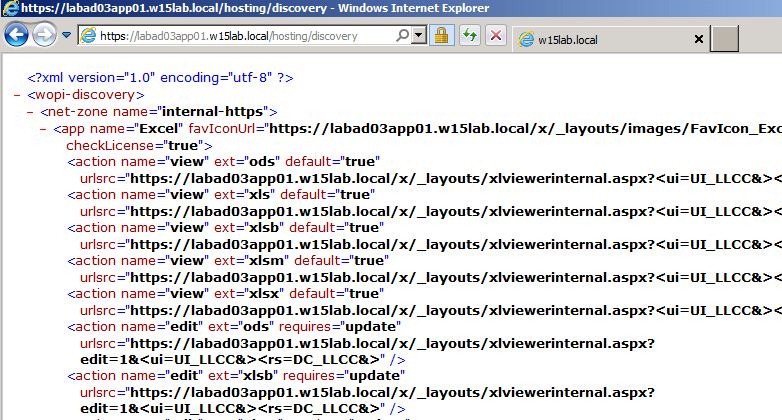Click the urlsrc line under ext xlsx view
The width and height of the screenshot is (782, 420).
[431, 310]
